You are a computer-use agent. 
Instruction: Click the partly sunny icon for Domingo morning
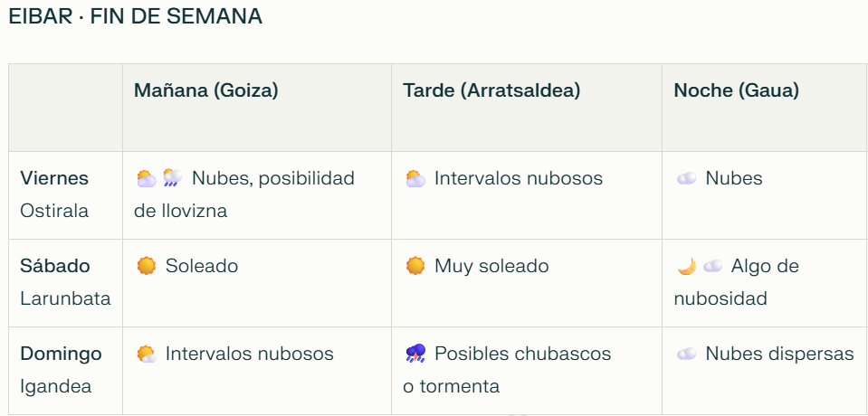146,354
